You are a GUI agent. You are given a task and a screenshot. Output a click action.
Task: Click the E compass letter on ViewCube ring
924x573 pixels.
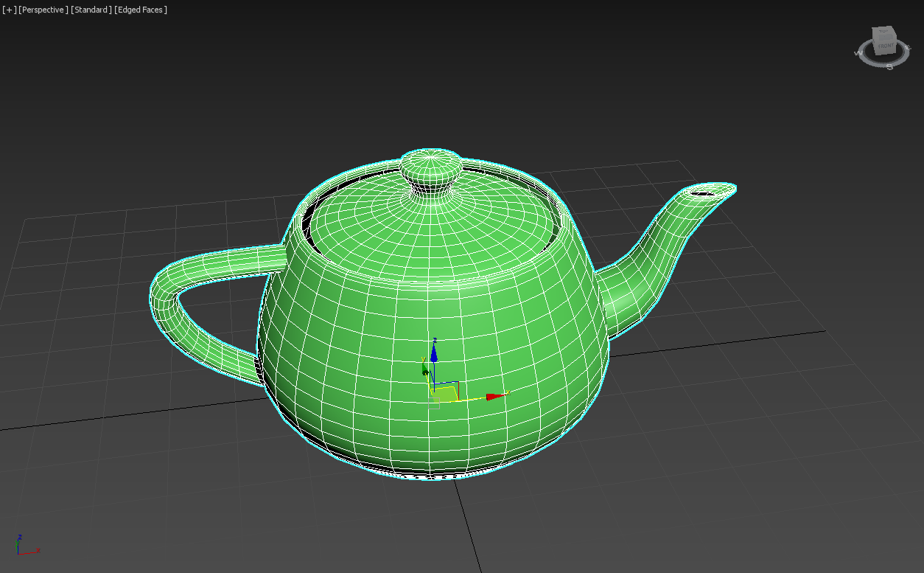907,47
